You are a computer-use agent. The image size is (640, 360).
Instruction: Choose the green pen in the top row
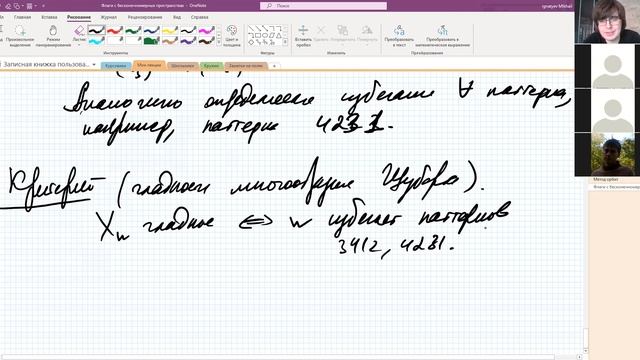click(133, 30)
